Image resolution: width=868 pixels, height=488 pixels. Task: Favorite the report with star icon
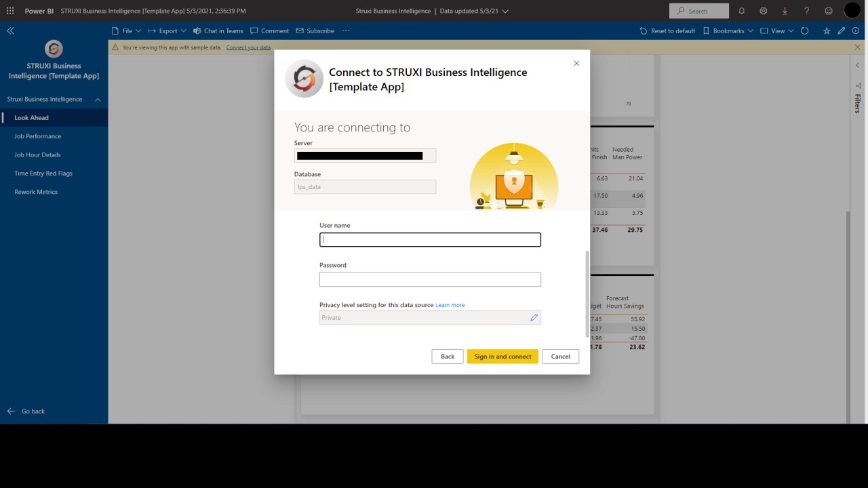(827, 30)
